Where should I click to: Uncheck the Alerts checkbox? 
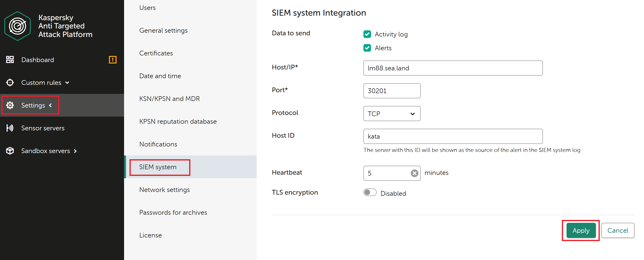367,48
